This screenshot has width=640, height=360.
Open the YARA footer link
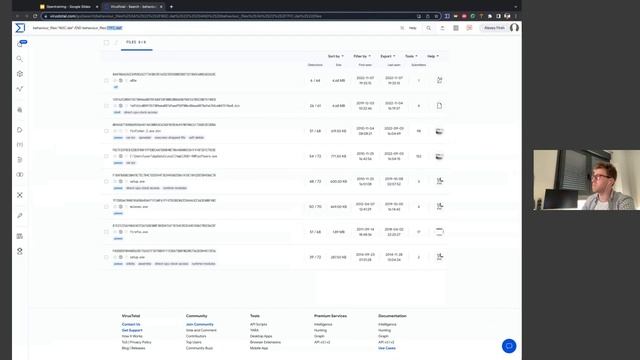point(254,330)
